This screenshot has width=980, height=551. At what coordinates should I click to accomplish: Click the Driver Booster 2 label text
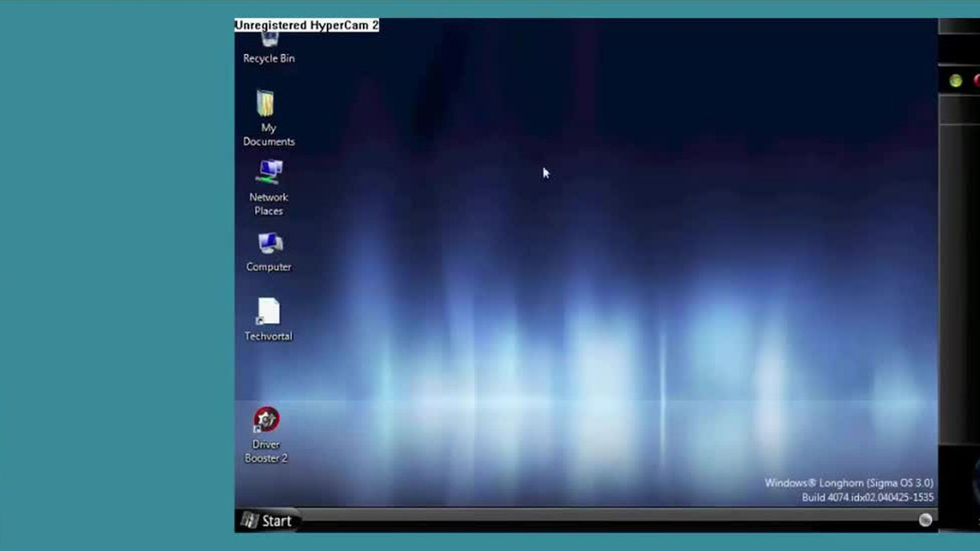(x=266, y=452)
